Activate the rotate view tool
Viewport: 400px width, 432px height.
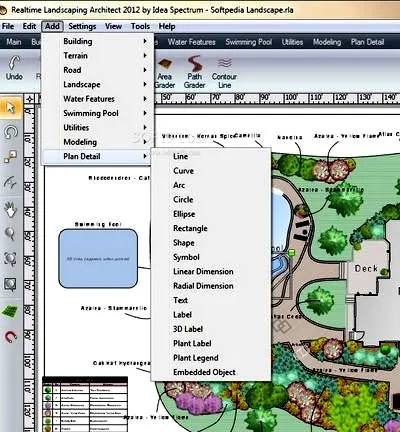click(10, 132)
